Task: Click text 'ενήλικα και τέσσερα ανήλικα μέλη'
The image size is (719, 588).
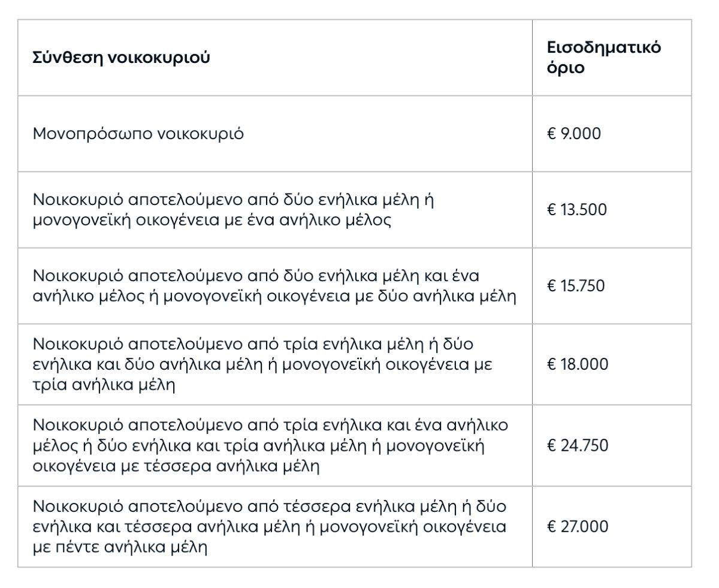Action: (175, 527)
